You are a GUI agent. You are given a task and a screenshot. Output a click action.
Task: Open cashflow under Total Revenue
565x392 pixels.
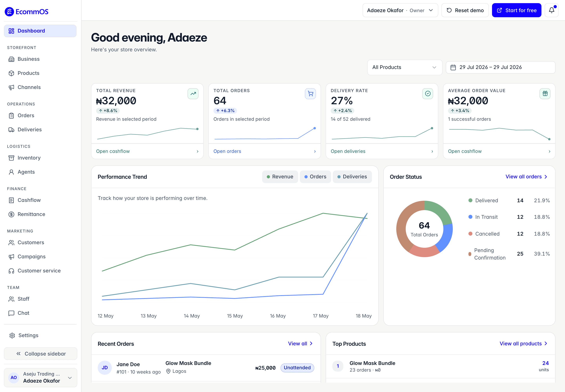(x=147, y=151)
